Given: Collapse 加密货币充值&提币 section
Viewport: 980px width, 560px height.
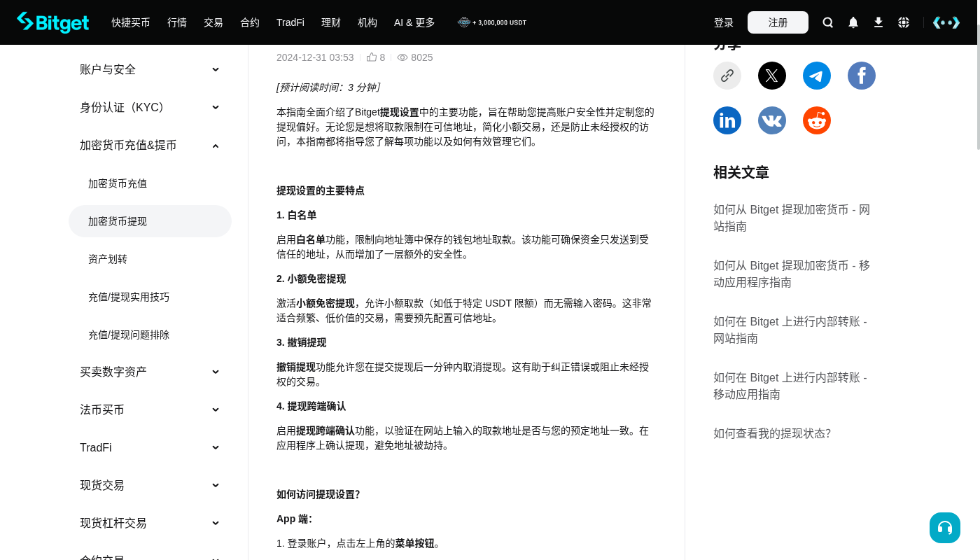Looking at the screenshot, I should click(150, 145).
